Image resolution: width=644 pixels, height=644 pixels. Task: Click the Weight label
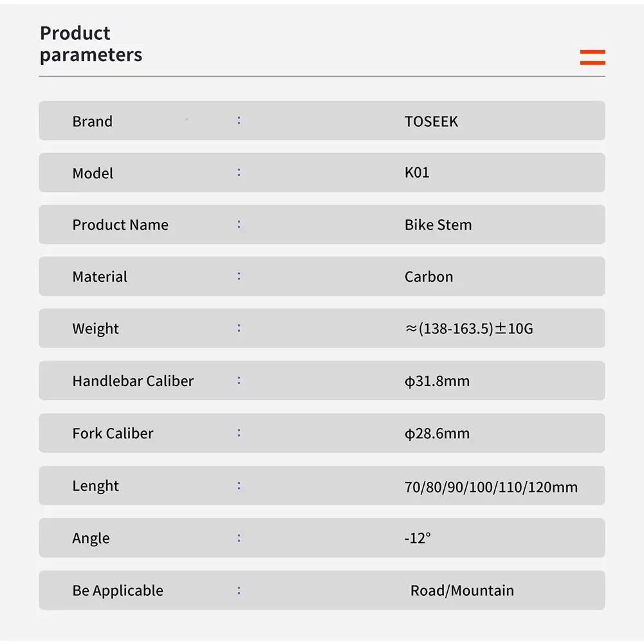click(95, 329)
